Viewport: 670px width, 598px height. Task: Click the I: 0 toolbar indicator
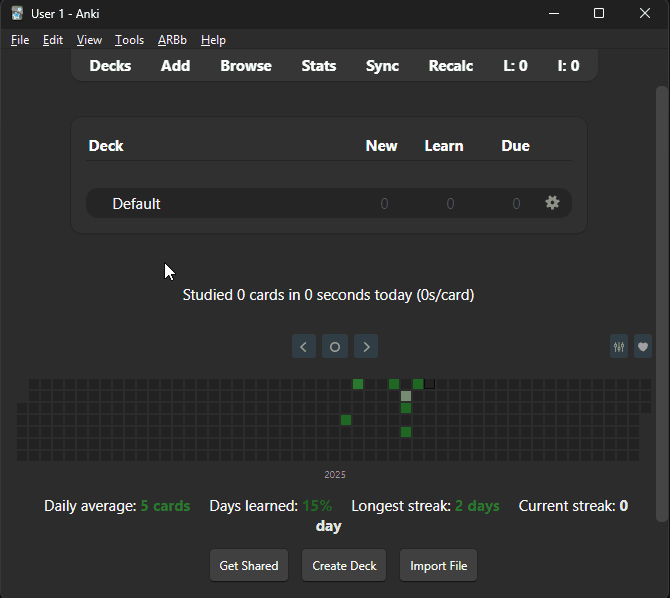569,66
